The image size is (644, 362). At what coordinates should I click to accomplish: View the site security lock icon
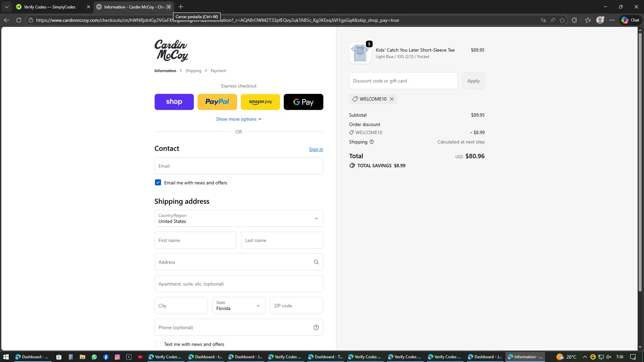(x=31, y=20)
